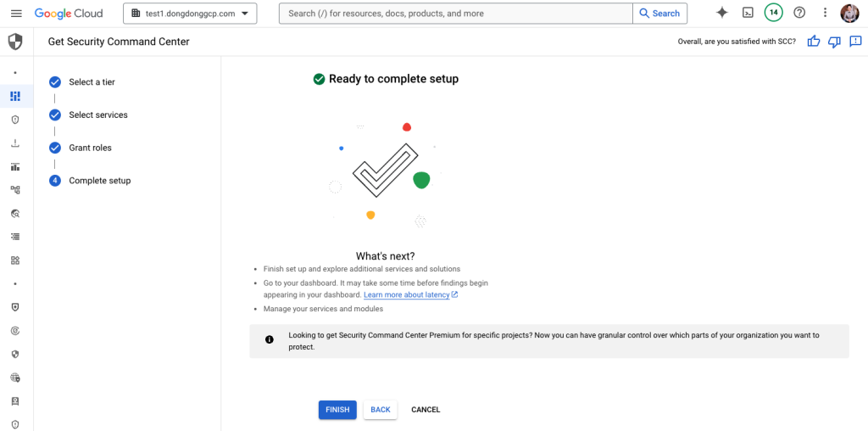The width and height of the screenshot is (868, 431).
Task: Click the CANCEL button
Action: pos(426,410)
